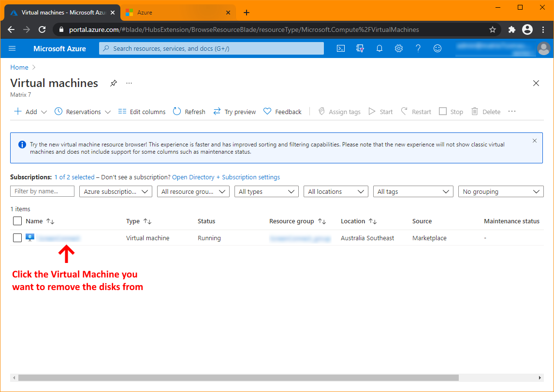Open the account avatar menu
554x392 pixels.
coord(544,48)
